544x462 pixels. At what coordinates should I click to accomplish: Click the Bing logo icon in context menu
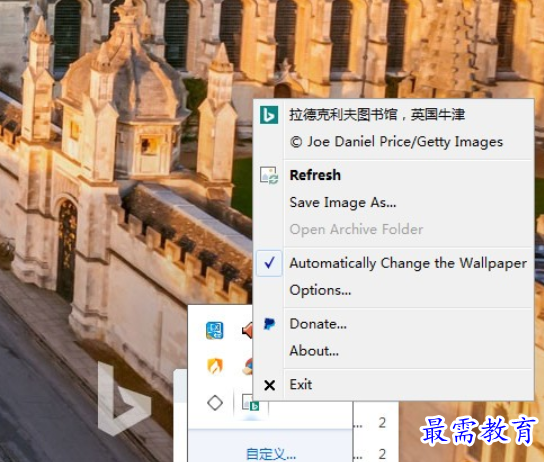pos(269,115)
